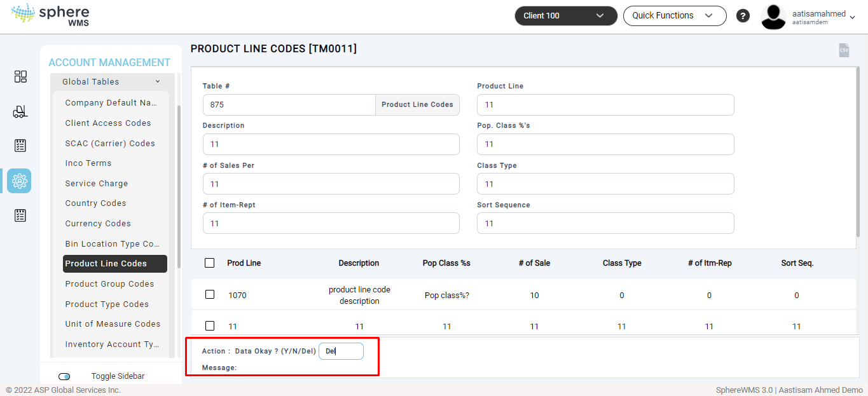Open Country Codes from sidebar

coord(95,203)
